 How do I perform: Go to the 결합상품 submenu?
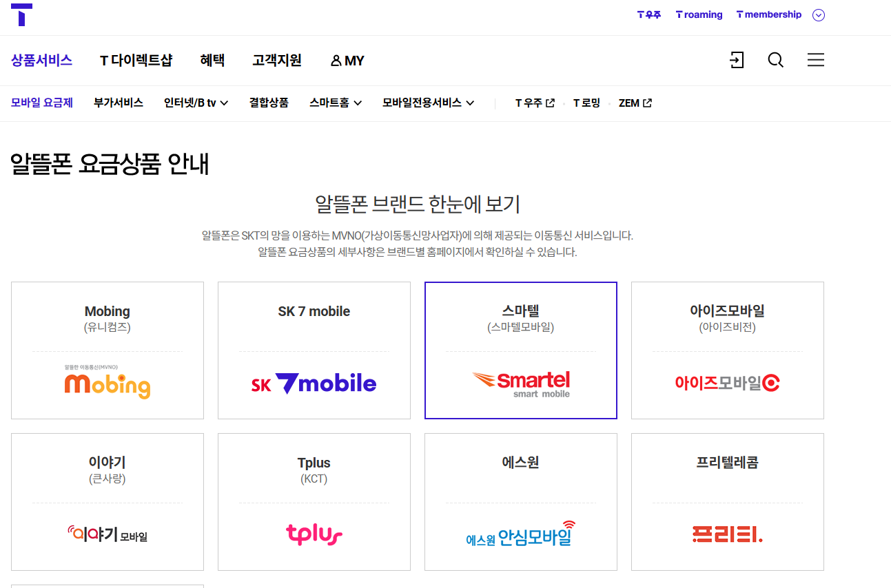(x=269, y=103)
